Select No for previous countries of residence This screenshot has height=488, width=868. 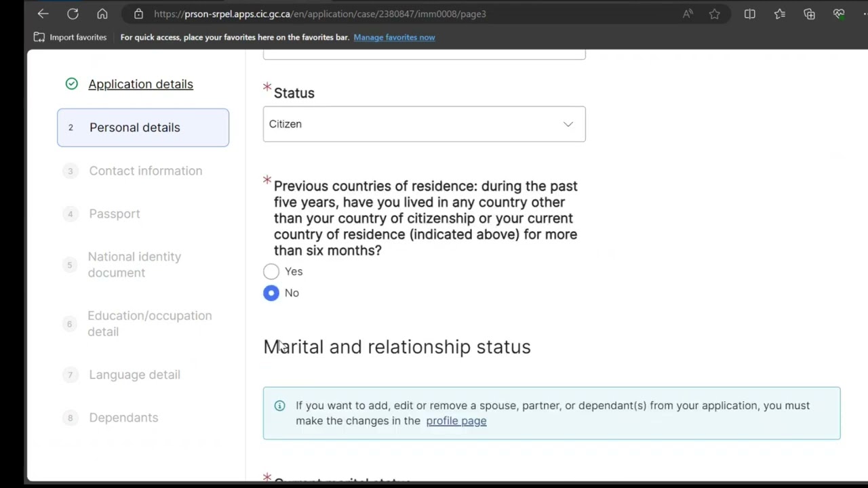(271, 293)
